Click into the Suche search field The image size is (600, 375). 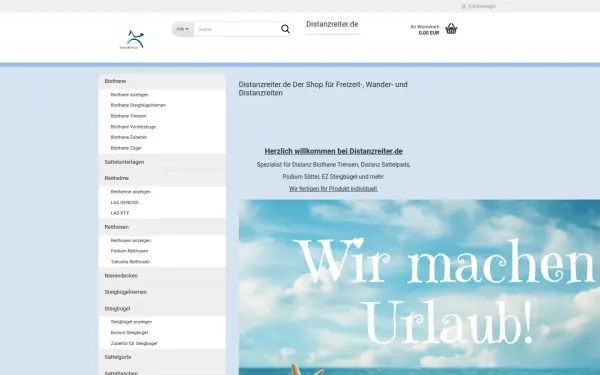(x=237, y=29)
